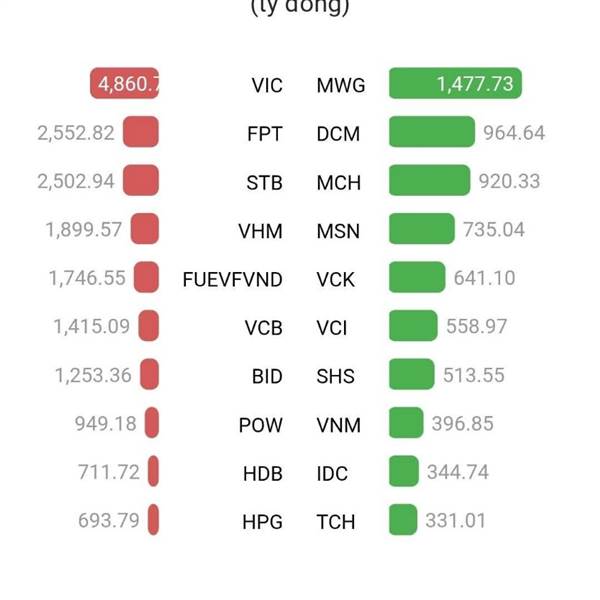Open the VNM ticker symbol
This screenshot has width=600, height=600.
coord(339,425)
